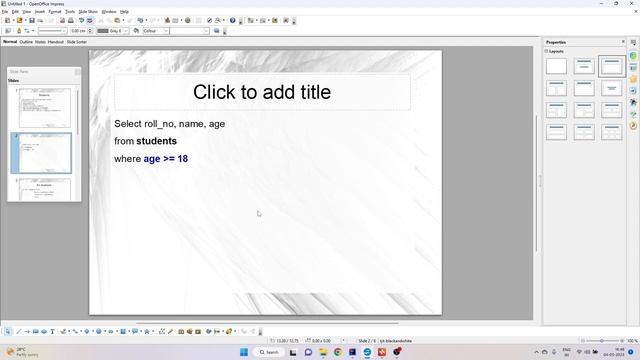Click the taskbar Search box
This screenshot has height=360, width=640.
click(269, 352)
